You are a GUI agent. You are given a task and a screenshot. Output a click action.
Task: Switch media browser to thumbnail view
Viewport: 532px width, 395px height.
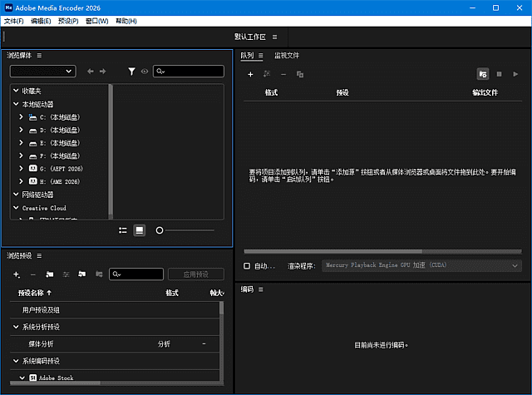point(140,230)
